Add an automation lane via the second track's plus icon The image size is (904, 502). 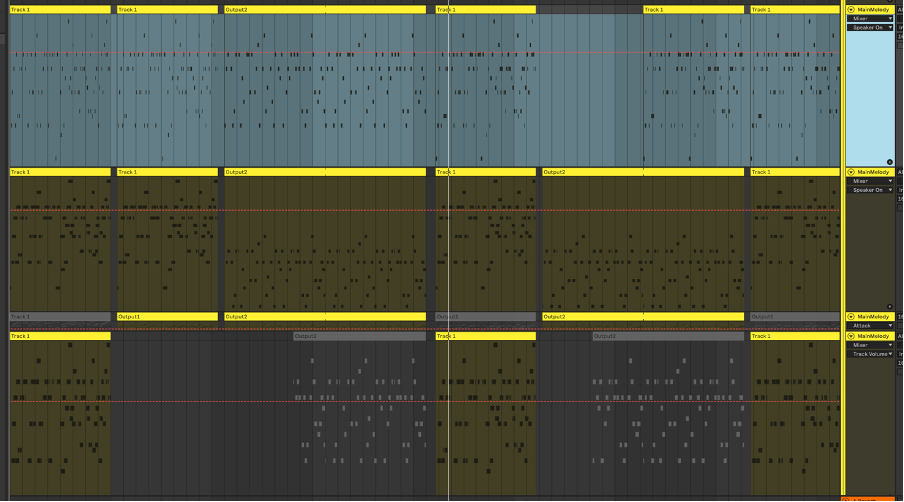click(890, 307)
